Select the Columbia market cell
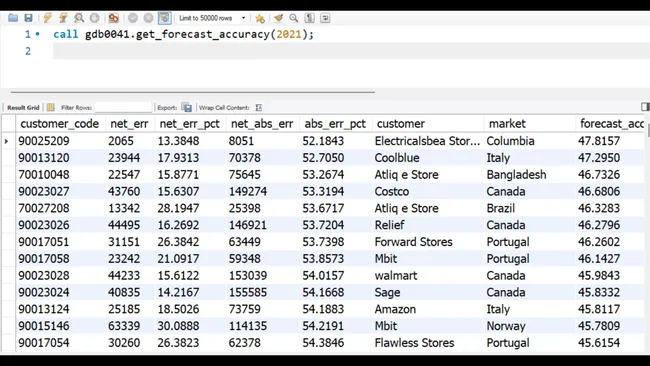This screenshot has width=650, height=366. 510,141
